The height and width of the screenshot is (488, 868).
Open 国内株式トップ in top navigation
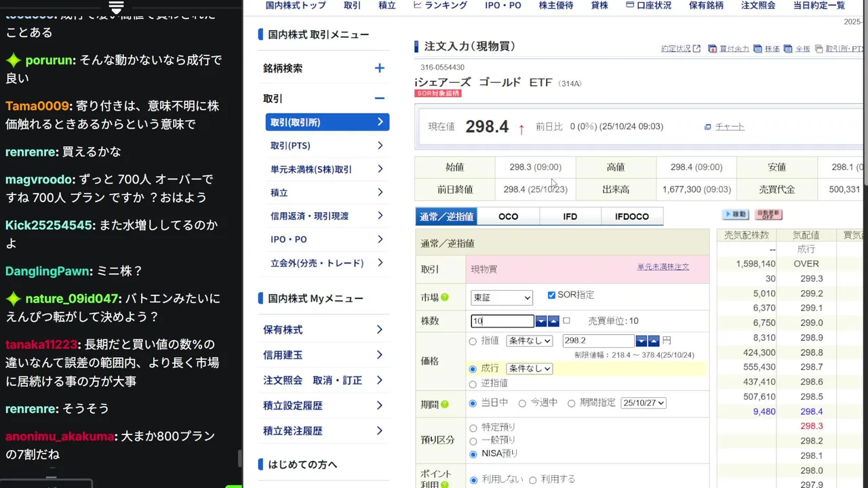[x=296, y=5]
